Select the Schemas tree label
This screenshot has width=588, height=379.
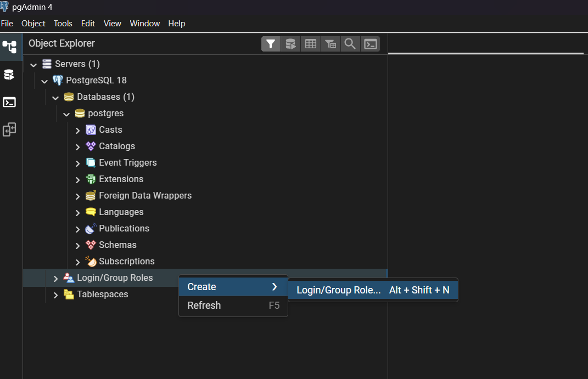coord(117,245)
